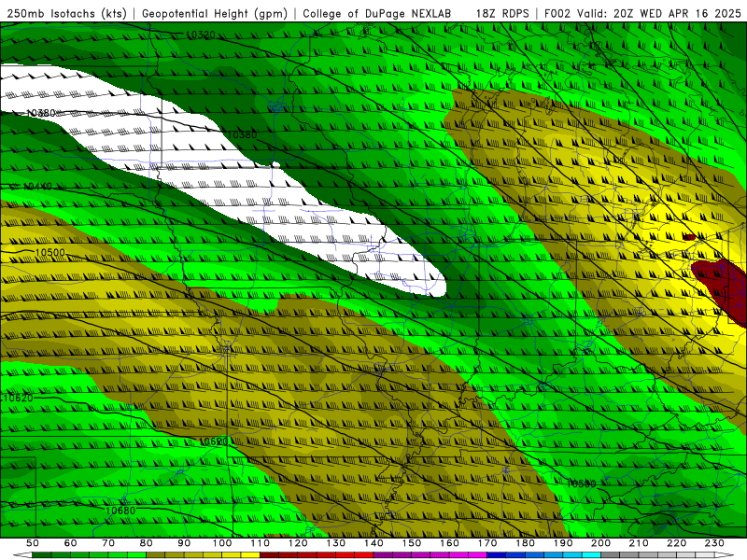Click the 80 value on the color scale

pos(147,543)
